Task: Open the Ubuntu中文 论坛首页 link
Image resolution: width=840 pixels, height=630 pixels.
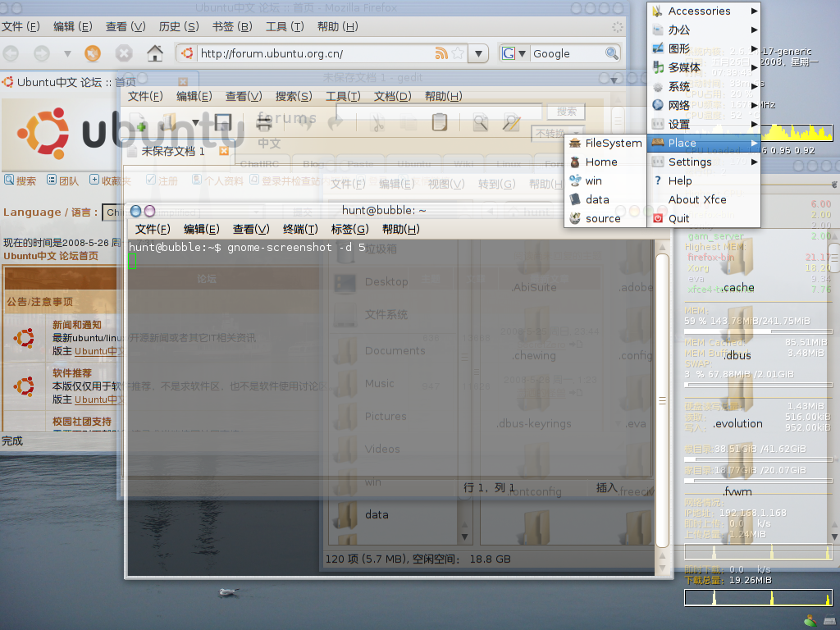Action: 51,256
